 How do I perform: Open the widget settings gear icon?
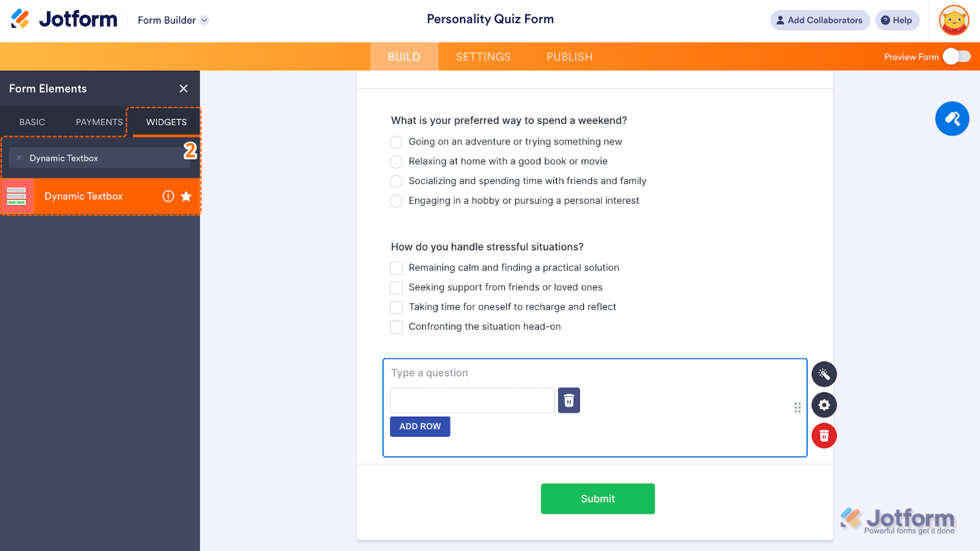click(x=823, y=405)
